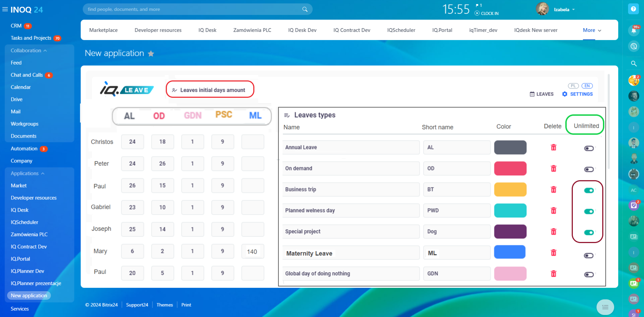This screenshot has height=317, width=644.
Task: Delete the Maternity Leave type
Action: (x=553, y=252)
